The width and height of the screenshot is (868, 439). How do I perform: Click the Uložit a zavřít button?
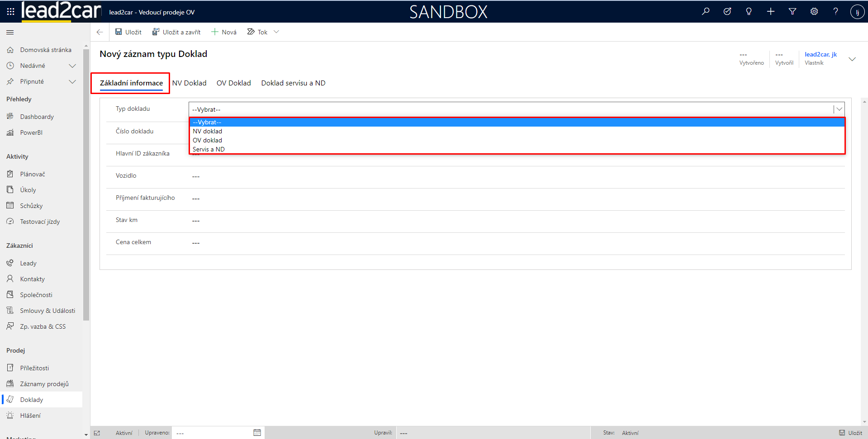coord(176,32)
